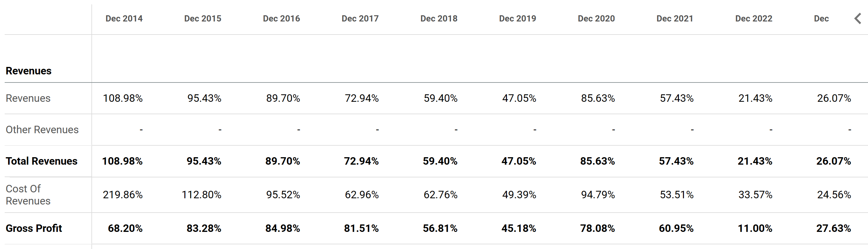868x249 pixels.
Task: Click the Dec 2016 column header
Action: tap(281, 19)
